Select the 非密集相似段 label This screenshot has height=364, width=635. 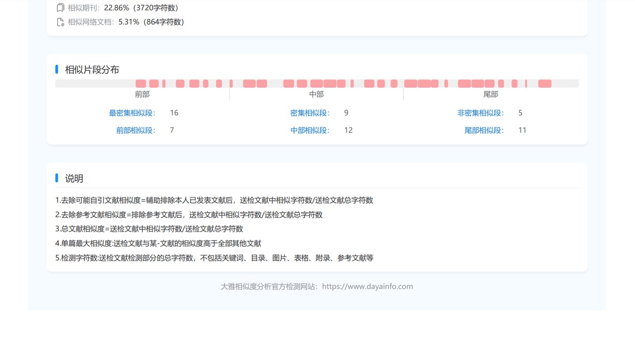[480, 113]
